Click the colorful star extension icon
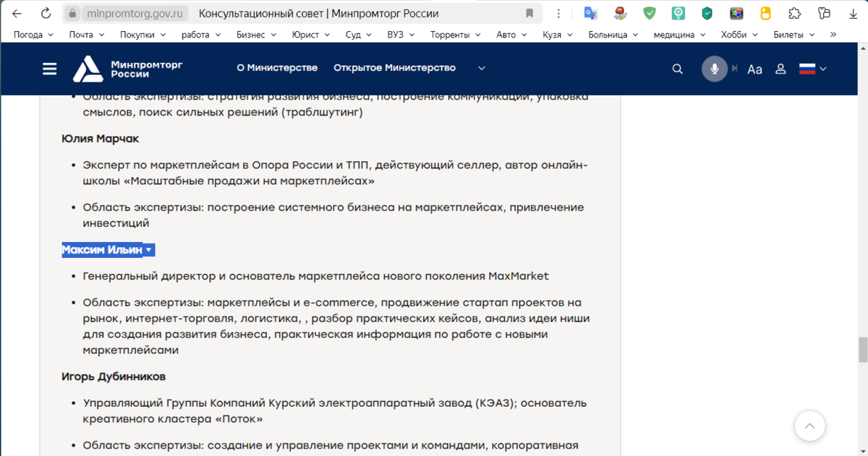Image resolution: width=868 pixels, height=456 pixels. [736, 13]
